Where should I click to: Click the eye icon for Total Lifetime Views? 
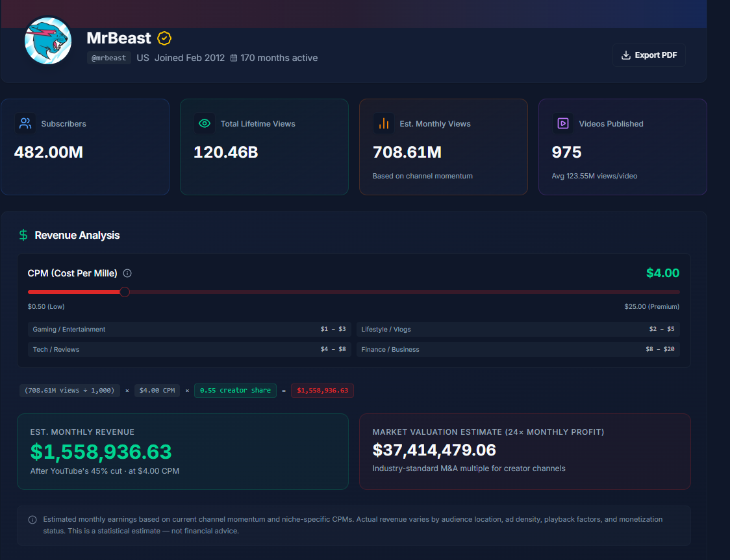point(205,123)
